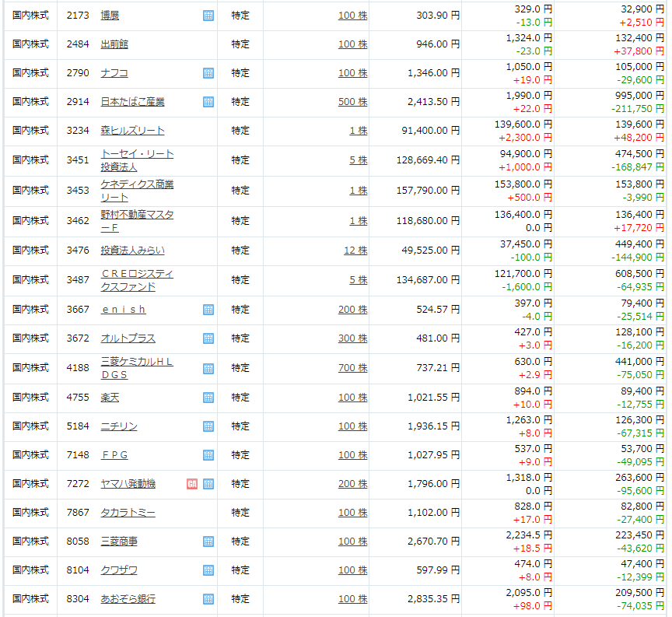This screenshot has height=617, width=672.
Task: Open calendar icon for クワザワ row
Action: [208, 570]
